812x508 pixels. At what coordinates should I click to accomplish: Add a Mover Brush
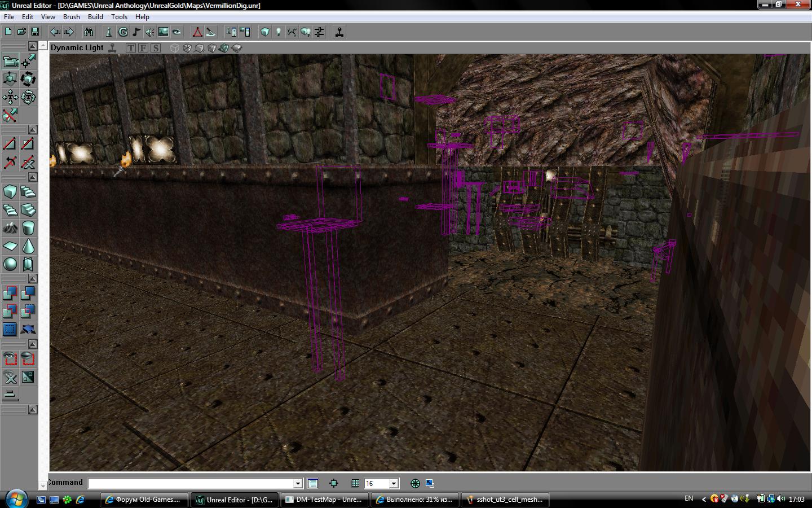[x=28, y=330]
